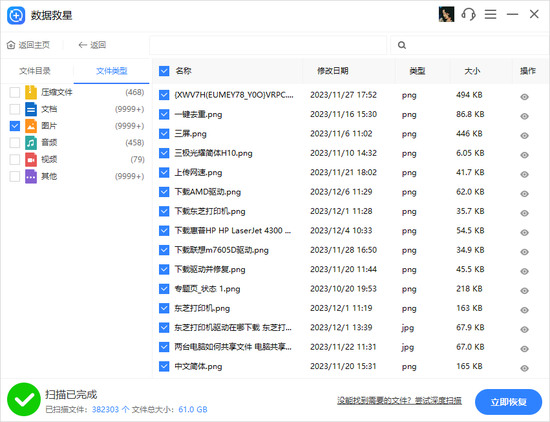The image size is (550, 422).
Task: Switch to the 文件类型 tab
Action: [x=112, y=71]
